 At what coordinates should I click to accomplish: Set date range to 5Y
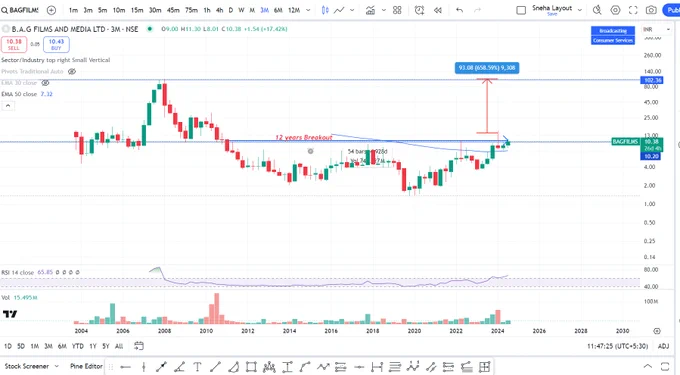coord(106,346)
